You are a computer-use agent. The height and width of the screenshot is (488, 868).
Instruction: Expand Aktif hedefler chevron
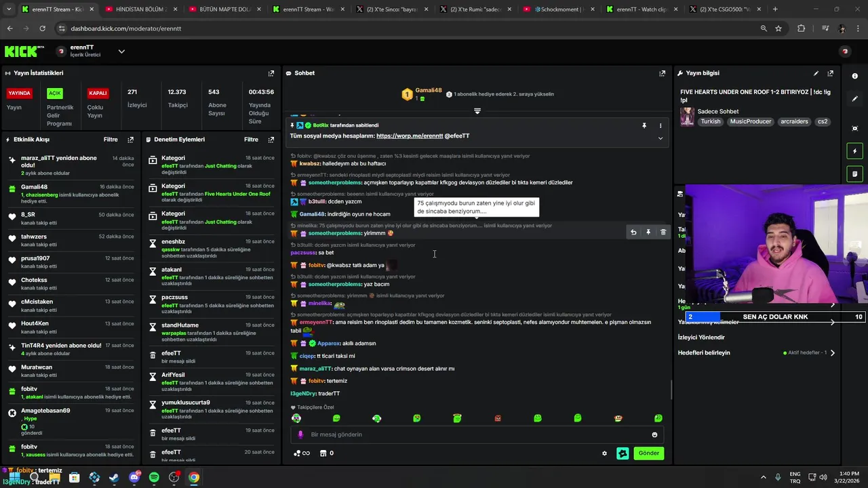tap(833, 353)
